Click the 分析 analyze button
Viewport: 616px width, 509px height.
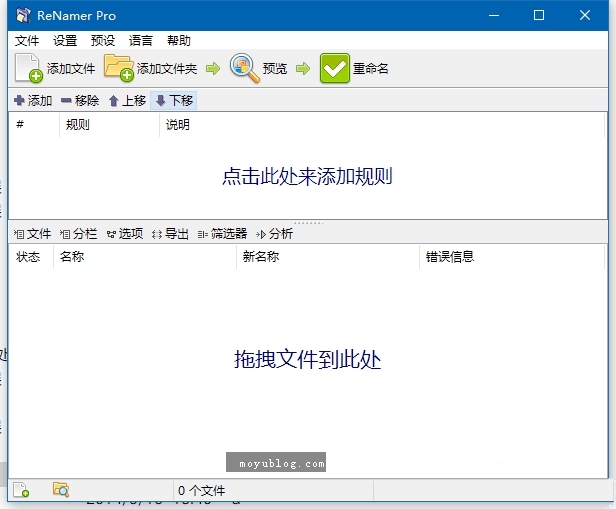[x=274, y=234]
